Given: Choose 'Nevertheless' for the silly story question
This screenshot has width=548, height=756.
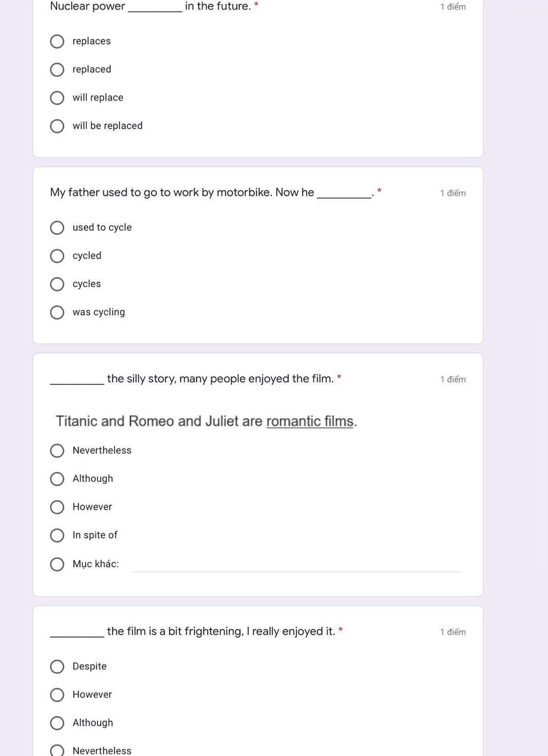Looking at the screenshot, I should click(57, 451).
